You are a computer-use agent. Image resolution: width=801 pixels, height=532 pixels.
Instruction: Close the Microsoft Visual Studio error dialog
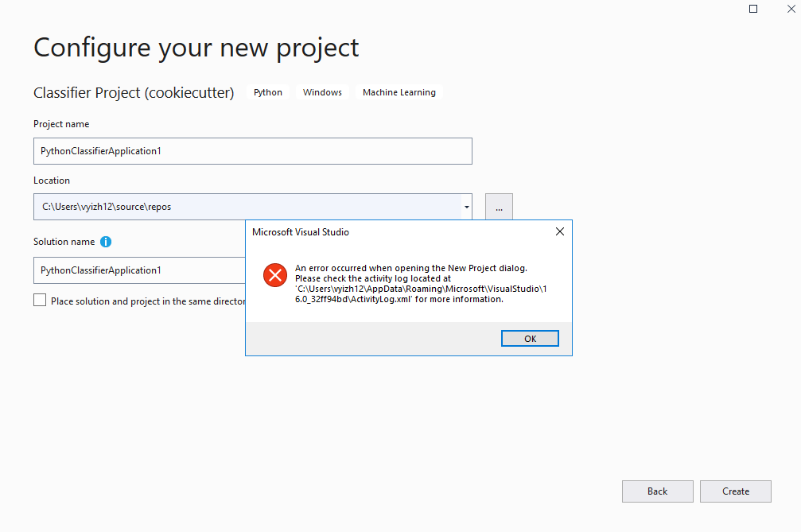(560, 231)
